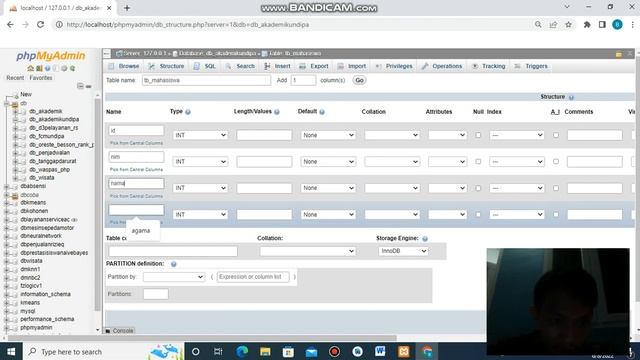Switch to Operations tab
This screenshot has width=640, height=360.
pyautogui.click(x=442, y=66)
